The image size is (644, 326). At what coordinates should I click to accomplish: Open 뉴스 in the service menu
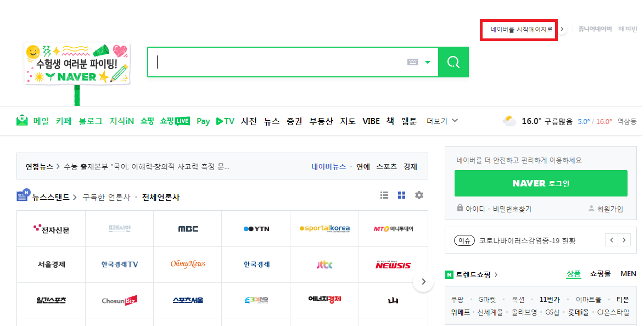(271, 121)
